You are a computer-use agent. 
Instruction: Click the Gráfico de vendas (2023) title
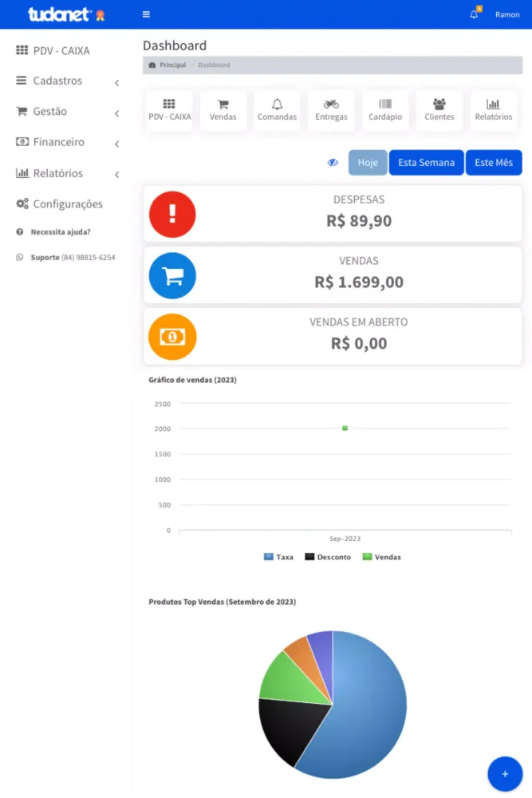tap(192, 380)
